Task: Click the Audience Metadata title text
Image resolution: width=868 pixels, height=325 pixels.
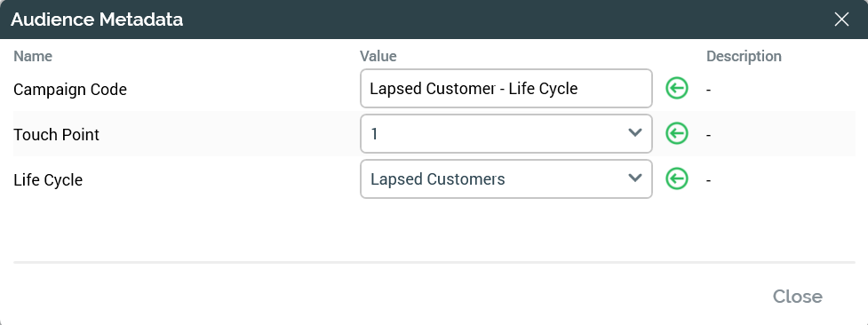Action: point(97,20)
